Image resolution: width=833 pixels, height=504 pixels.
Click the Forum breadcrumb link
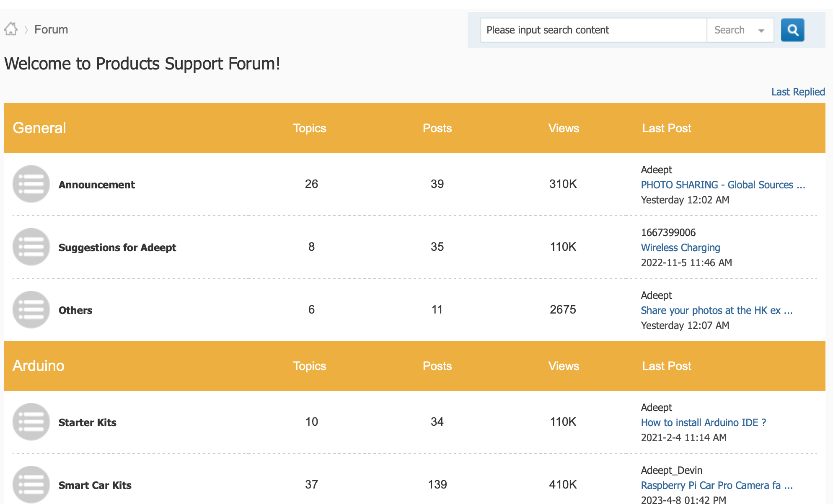pyautogui.click(x=51, y=30)
